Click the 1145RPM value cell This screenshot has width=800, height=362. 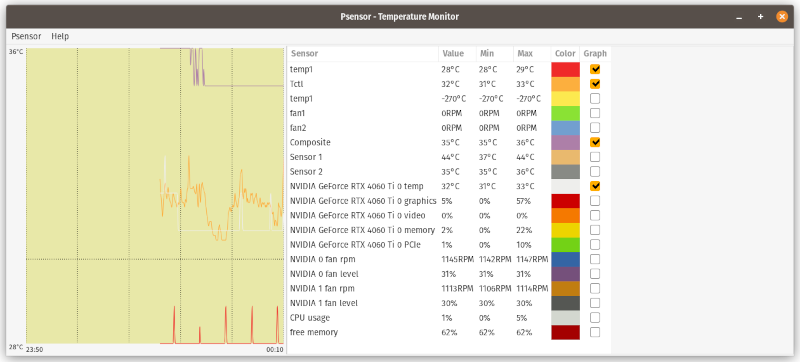[458, 259]
